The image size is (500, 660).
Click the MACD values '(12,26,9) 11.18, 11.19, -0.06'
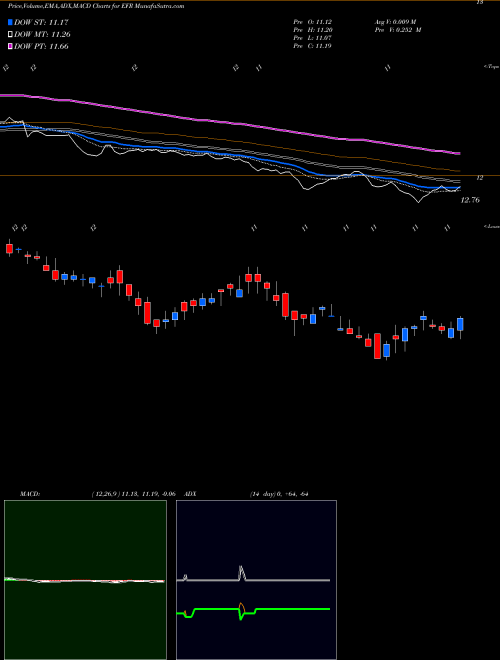[133, 494]
